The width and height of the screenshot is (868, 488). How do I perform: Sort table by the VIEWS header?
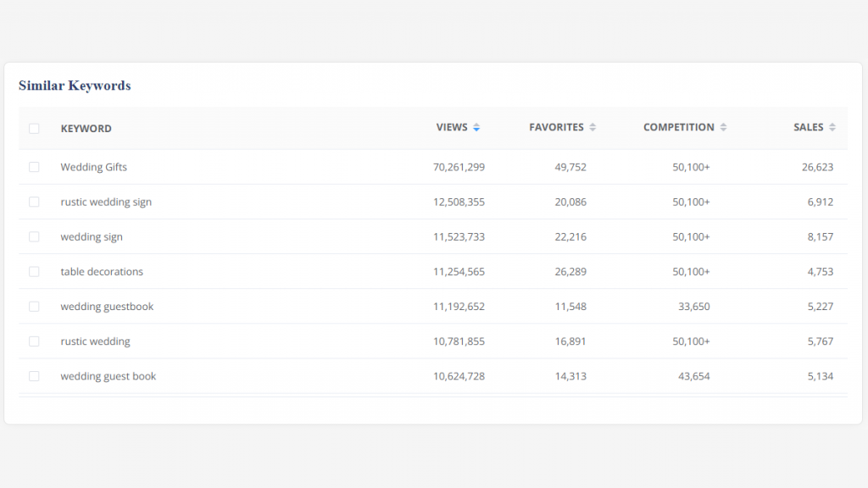coord(452,127)
